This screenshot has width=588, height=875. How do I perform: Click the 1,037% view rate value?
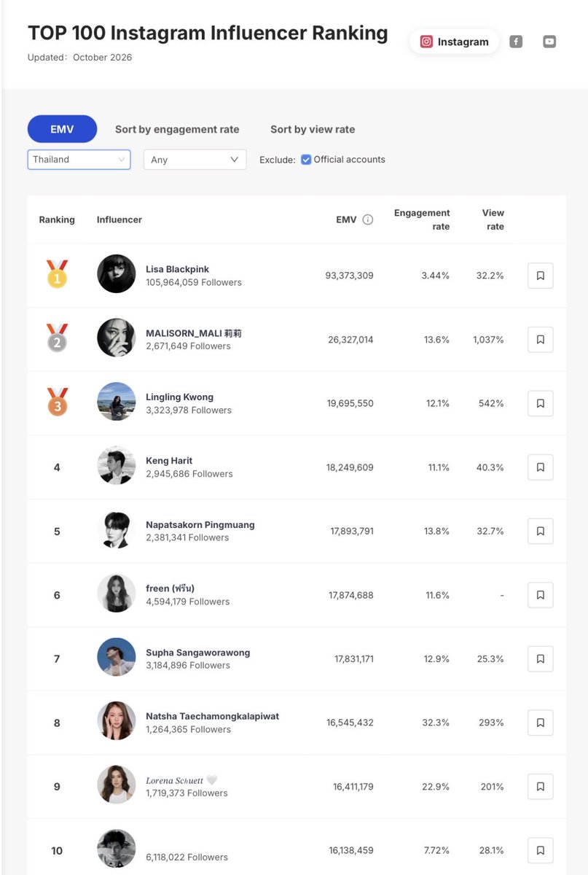tap(488, 340)
